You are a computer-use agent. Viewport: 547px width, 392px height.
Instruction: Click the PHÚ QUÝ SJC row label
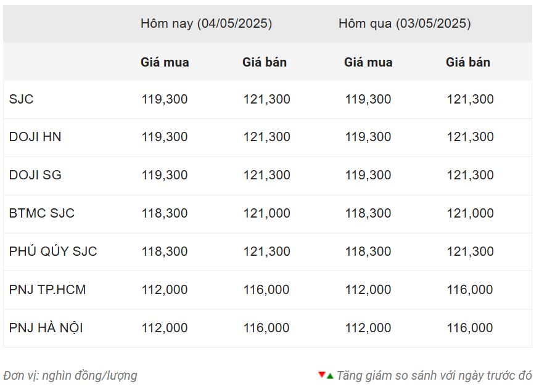pos(53,251)
